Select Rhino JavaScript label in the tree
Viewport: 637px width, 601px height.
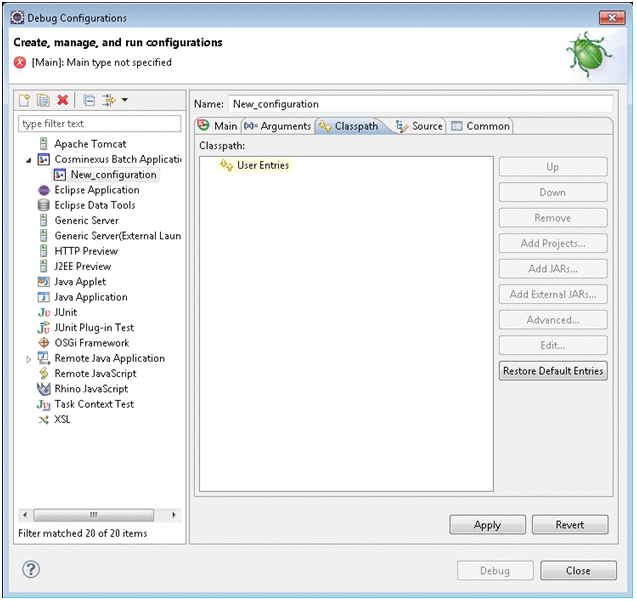[x=91, y=388]
